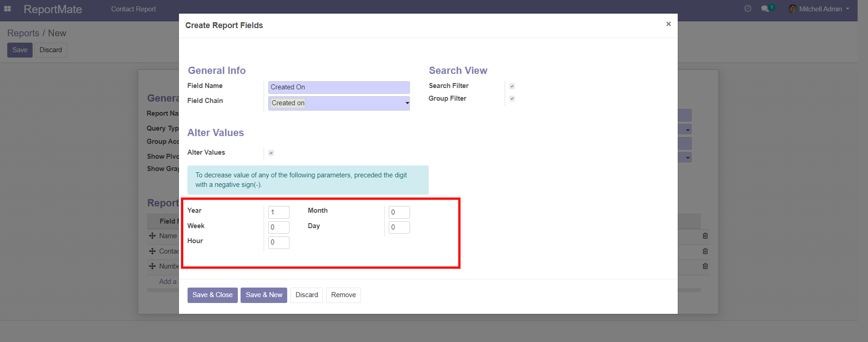The width and height of the screenshot is (868, 342).
Task: Open the Contact Report menu
Action: coord(133,9)
